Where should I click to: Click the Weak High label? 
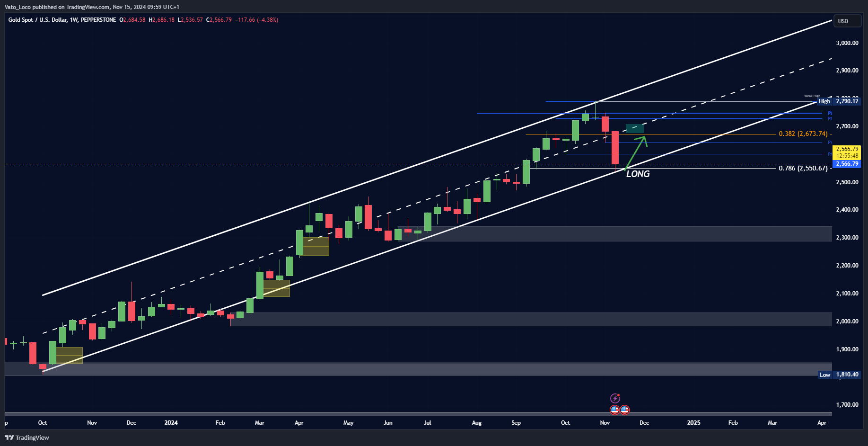click(x=812, y=96)
